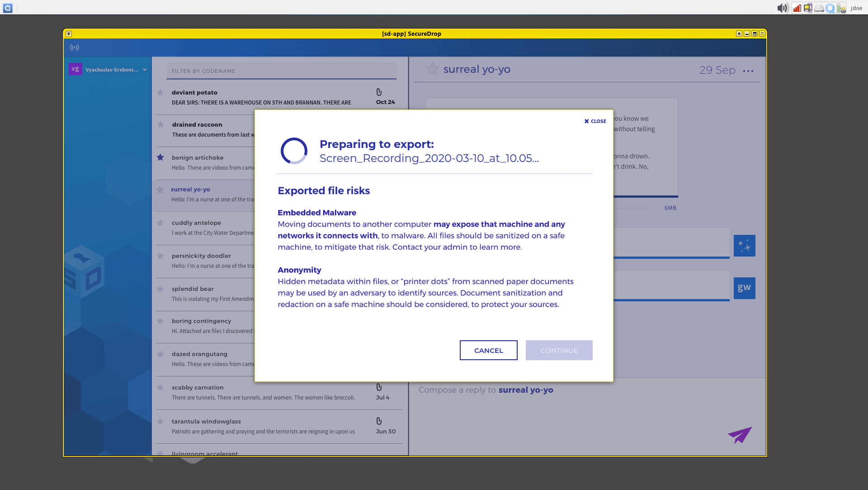Click the deviant potato attachment paperclip

coord(379,92)
